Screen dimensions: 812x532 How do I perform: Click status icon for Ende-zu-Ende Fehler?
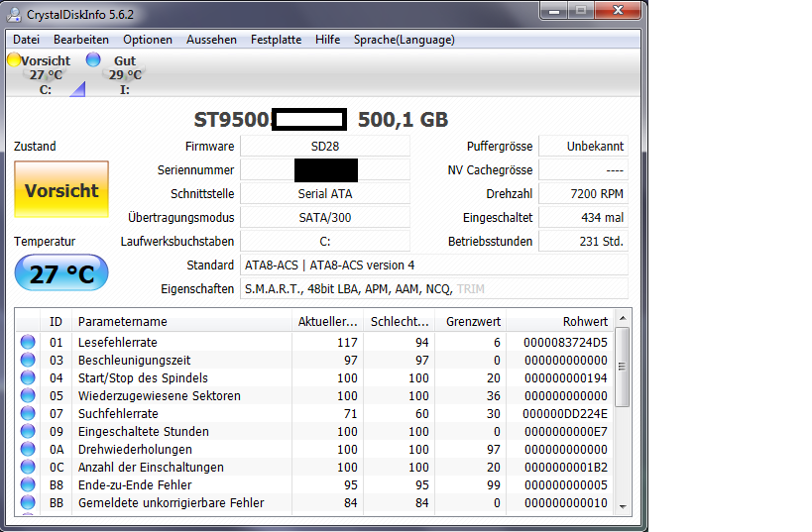(x=28, y=484)
